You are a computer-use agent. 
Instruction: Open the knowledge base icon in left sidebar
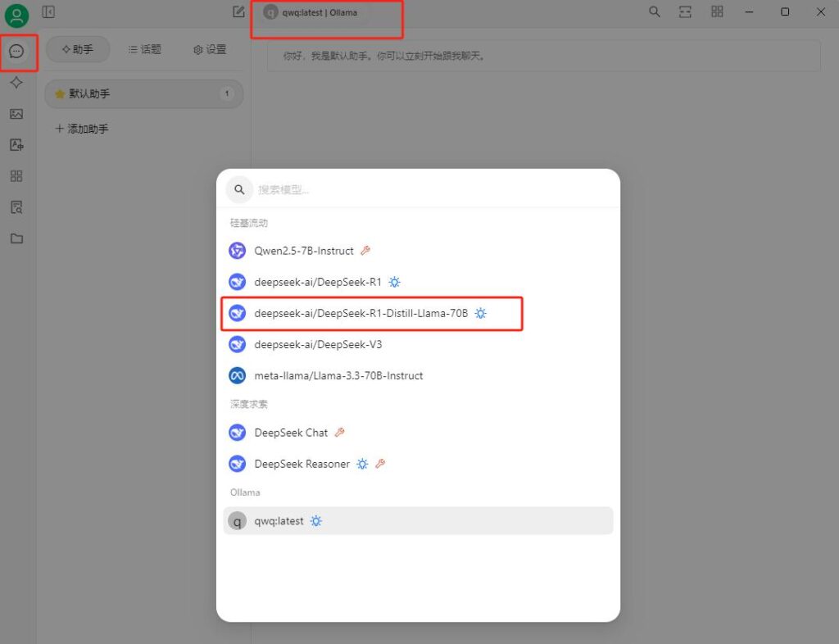tap(16, 207)
